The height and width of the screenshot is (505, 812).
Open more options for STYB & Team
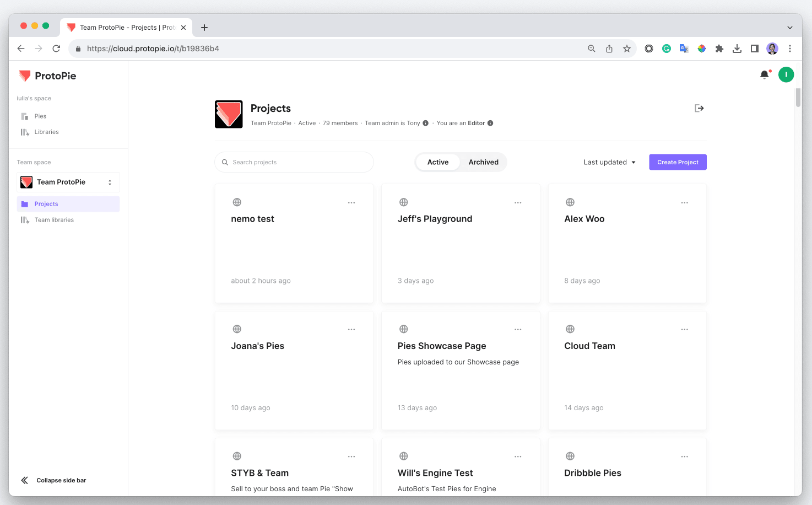tap(351, 456)
